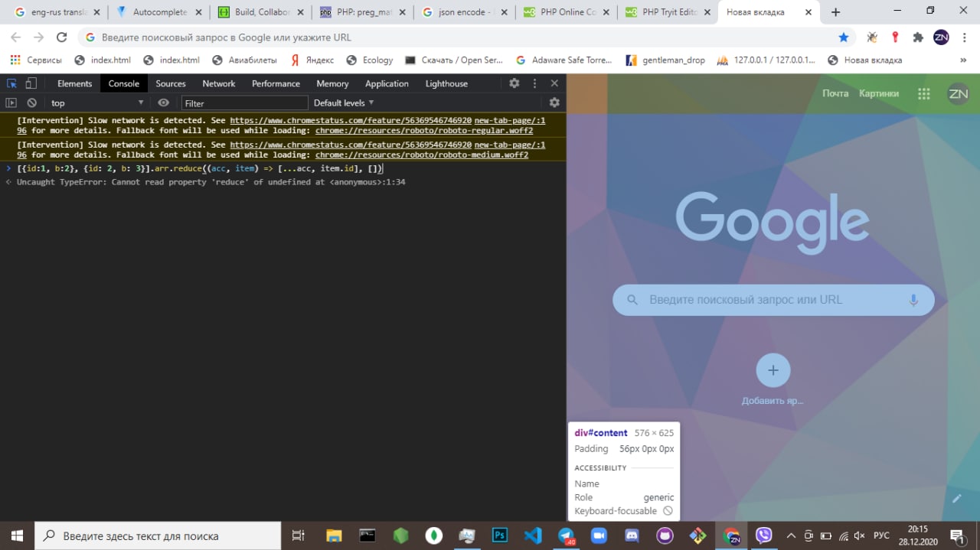980x550 pixels.
Task: Click the Windows taskbar search box
Action: click(158, 535)
